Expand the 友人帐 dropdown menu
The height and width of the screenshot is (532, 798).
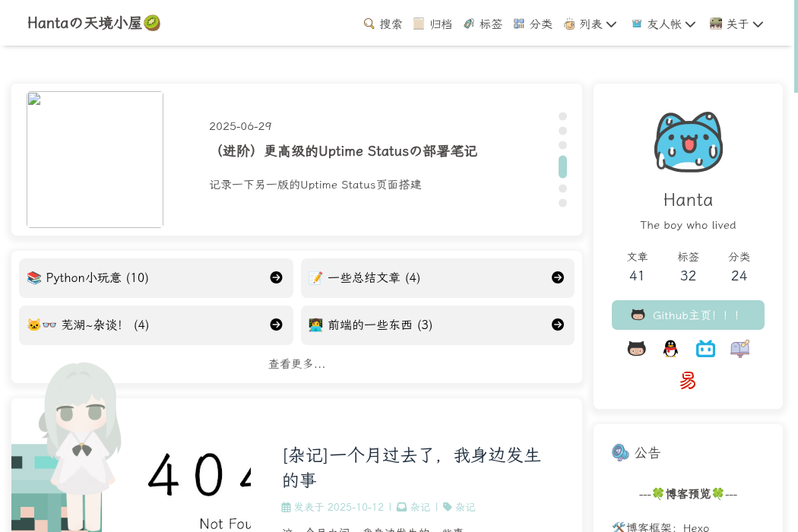click(x=663, y=24)
